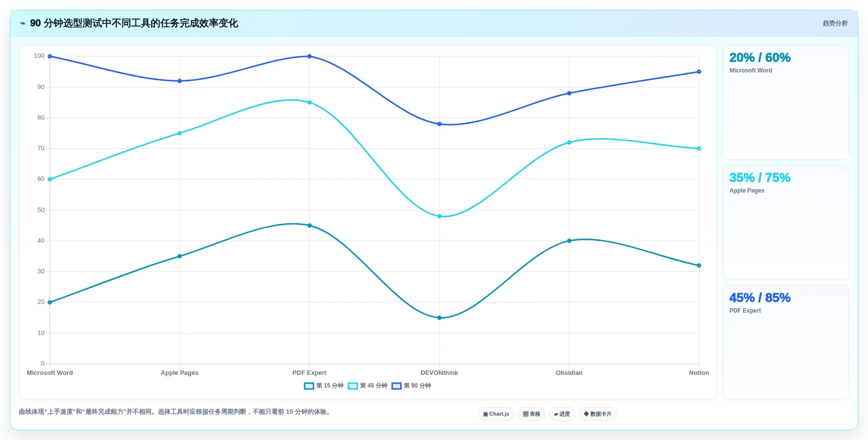Click the Obsidian x-axis label
Screen dimensions: 868x440
point(569,373)
